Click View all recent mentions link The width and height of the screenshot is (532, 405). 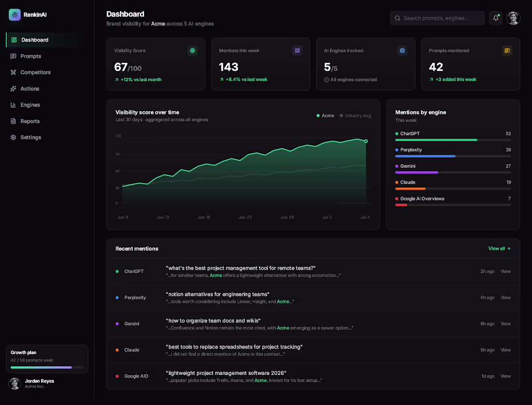[499, 248]
